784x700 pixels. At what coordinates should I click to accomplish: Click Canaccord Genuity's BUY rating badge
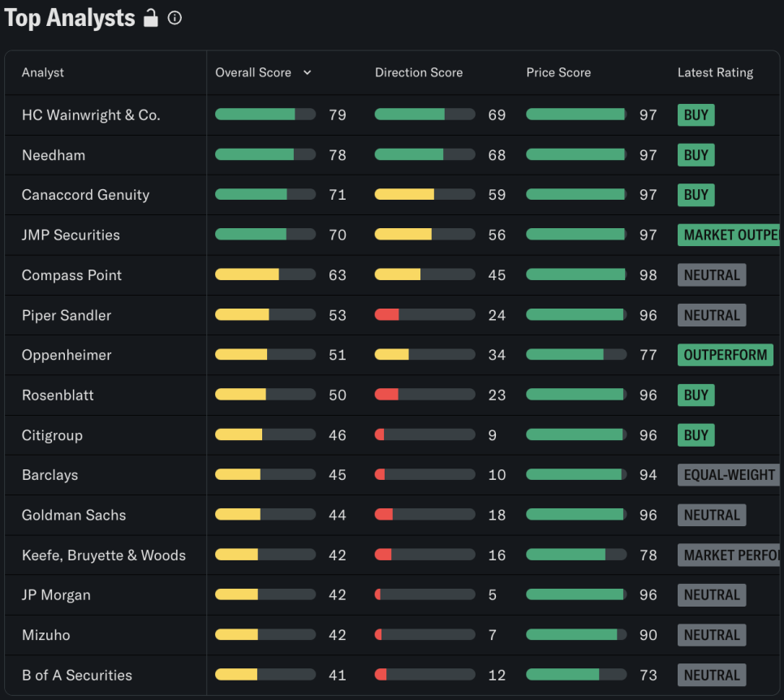(696, 195)
